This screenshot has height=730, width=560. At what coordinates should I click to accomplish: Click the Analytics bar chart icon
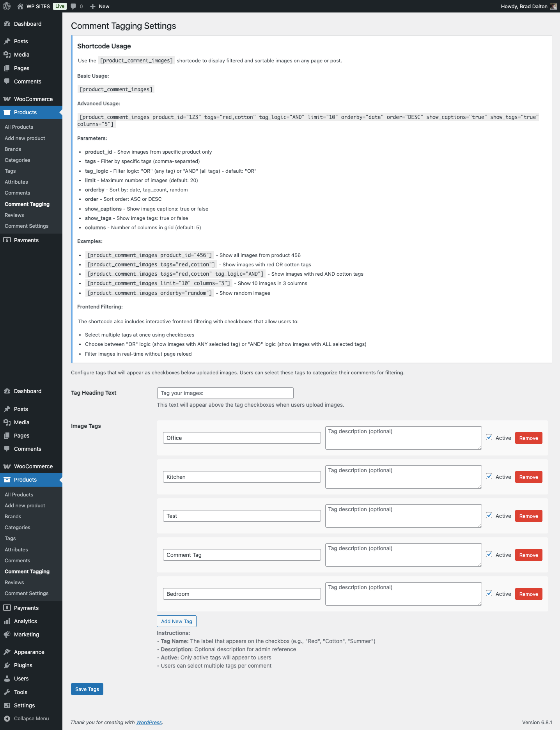(7, 621)
